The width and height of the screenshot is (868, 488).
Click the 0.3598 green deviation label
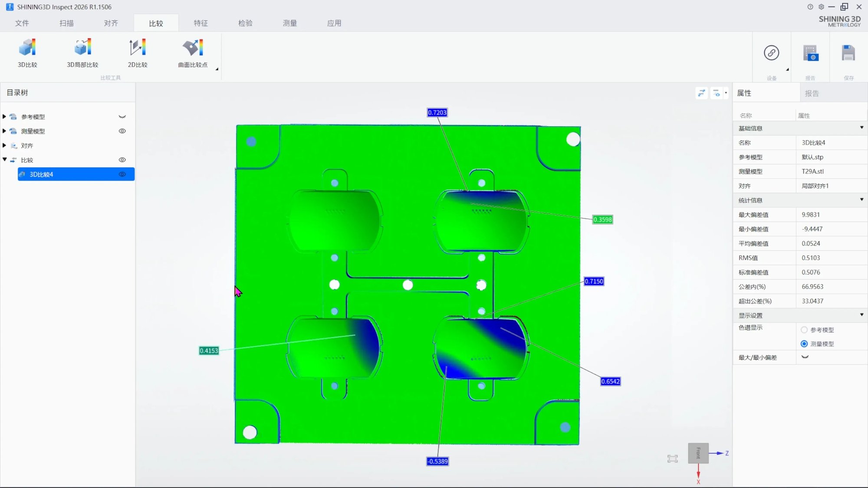[602, 219]
